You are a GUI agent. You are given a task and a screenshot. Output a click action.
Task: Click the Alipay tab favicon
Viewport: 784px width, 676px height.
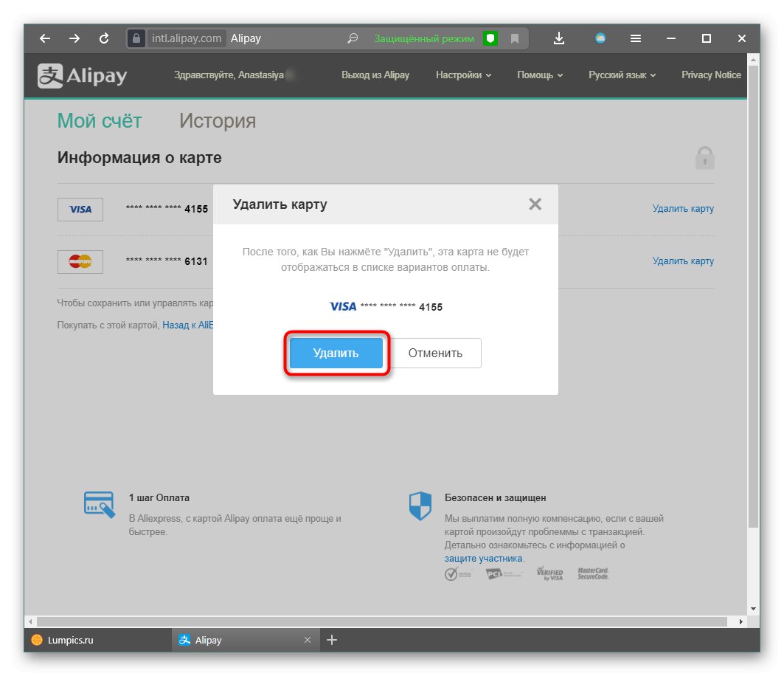coord(184,640)
